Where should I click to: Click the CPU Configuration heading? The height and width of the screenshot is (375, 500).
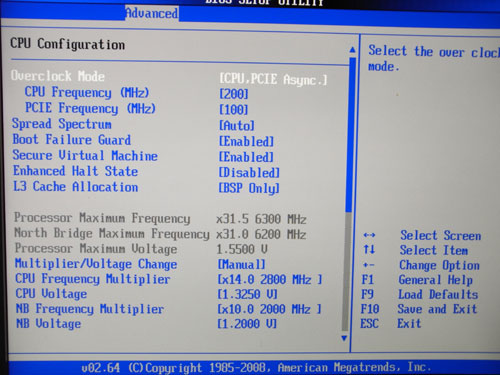coord(68,44)
